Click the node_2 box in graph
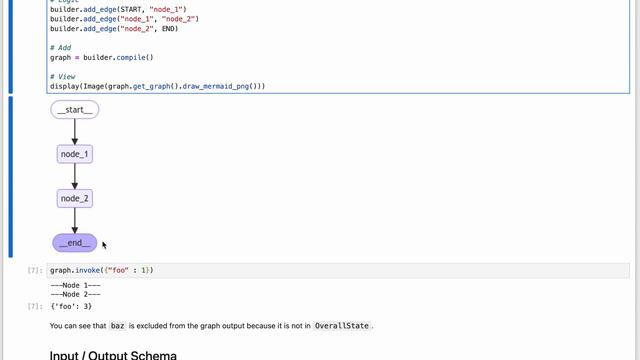The width and height of the screenshot is (640, 360). [x=75, y=198]
